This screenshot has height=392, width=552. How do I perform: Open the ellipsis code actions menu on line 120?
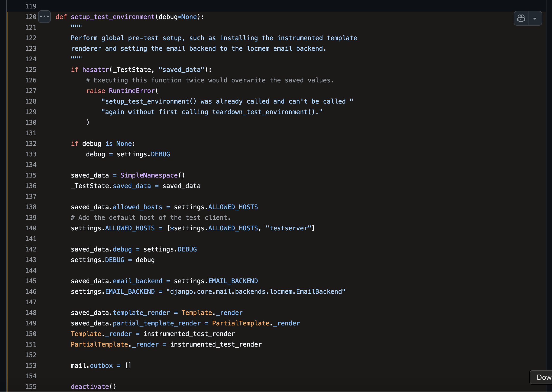pyautogui.click(x=44, y=17)
